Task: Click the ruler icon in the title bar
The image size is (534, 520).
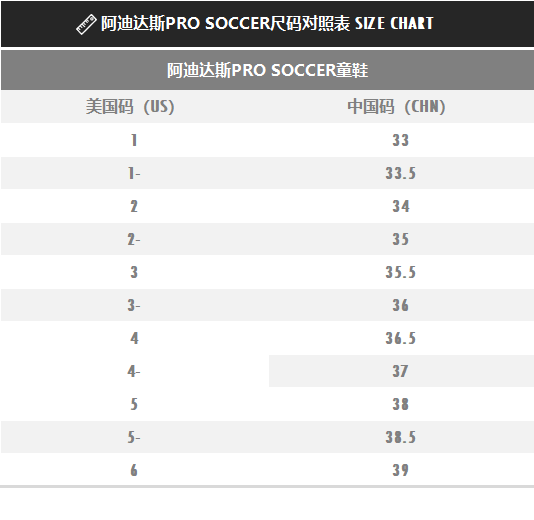Action: 86,24
